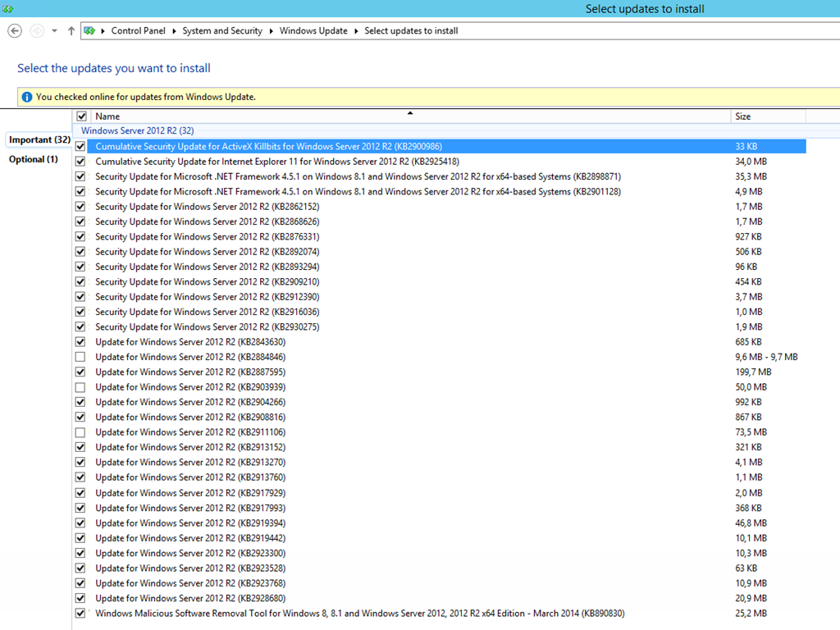The image size is (840, 630).
Task: Click the Windows Update icon in address bar
Action: click(90, 31)
